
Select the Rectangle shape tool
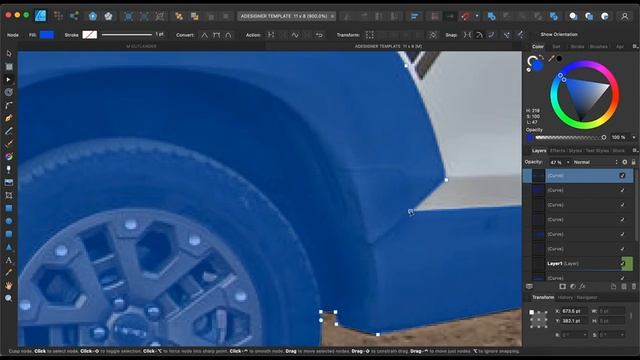coord(9,208)
